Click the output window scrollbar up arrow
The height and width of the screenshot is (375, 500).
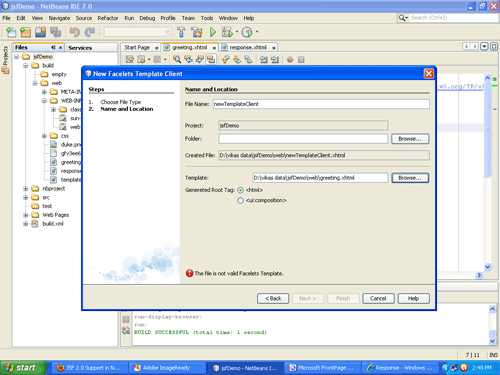tap(492, 309)
